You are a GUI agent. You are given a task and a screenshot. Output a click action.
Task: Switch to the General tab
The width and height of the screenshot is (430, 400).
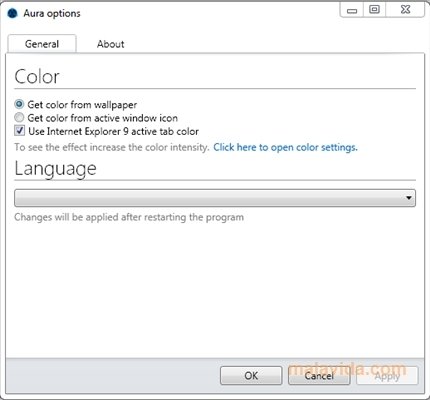pos(42,44)
